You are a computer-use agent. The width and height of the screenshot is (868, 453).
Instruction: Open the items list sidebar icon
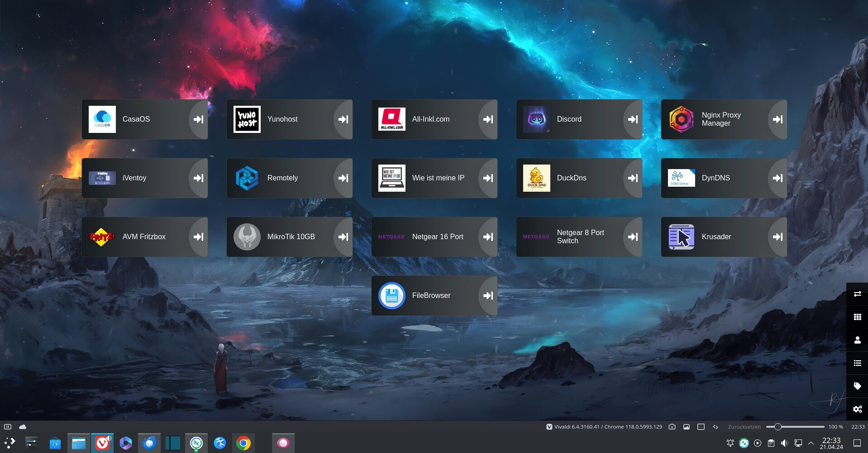857,363
